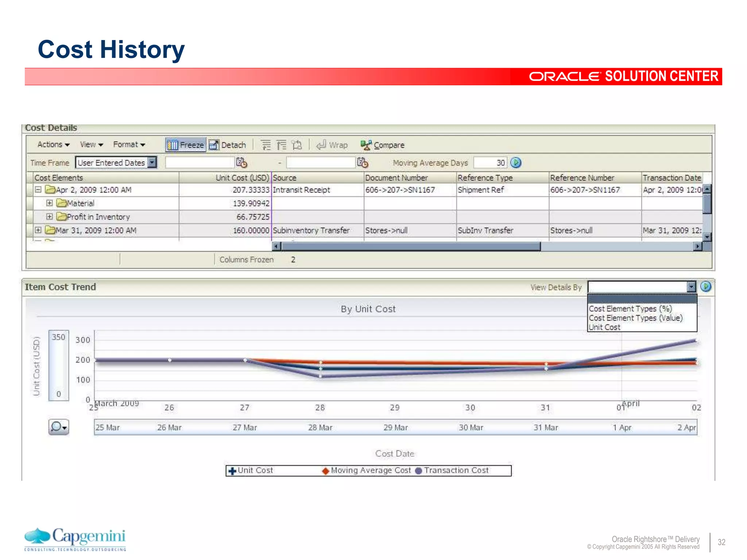Click the Transaction Date column header
747x560 pixels.
click(672, 178)
